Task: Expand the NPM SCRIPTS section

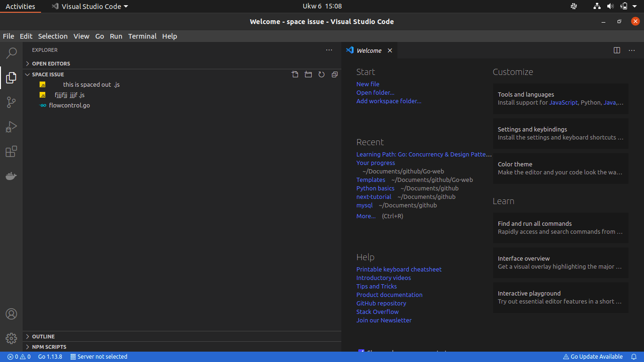Action: [49, 346]
